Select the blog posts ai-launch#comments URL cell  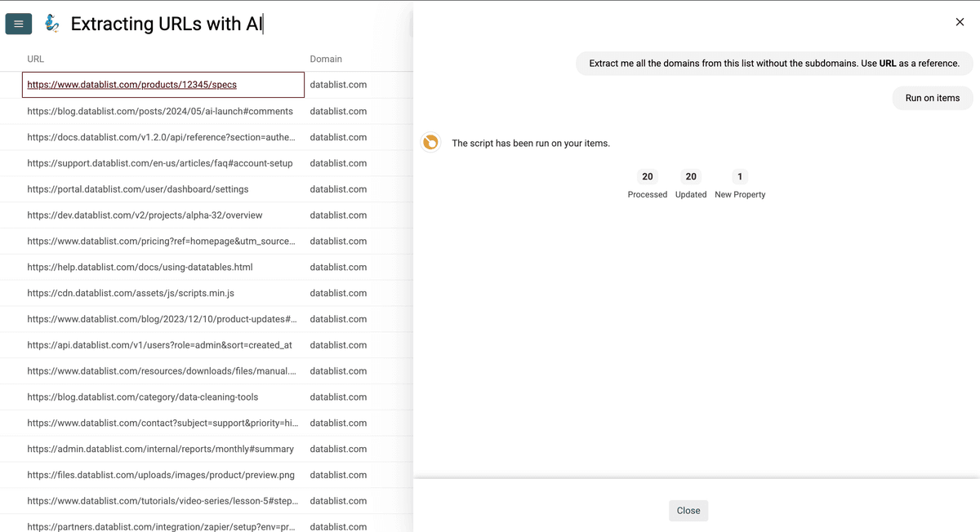(163, 111)
